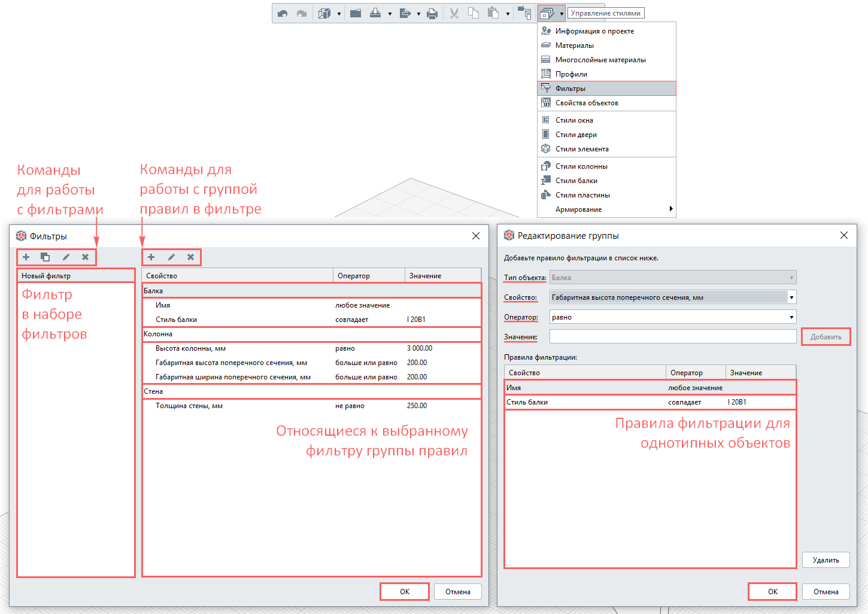This screenshot has width=868, height=614.
Task: Click the add rule group plus icon
Action: tap(151, 257)
